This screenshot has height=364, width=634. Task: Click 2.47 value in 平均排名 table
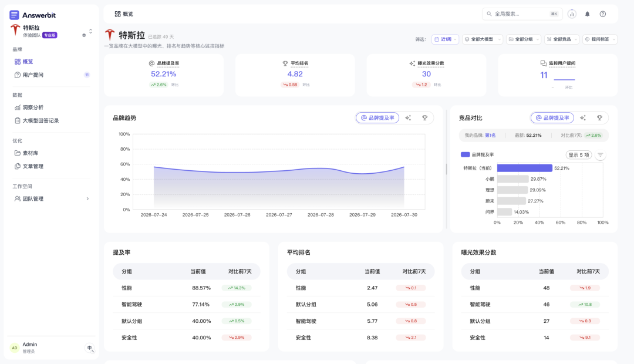point(372,288)
